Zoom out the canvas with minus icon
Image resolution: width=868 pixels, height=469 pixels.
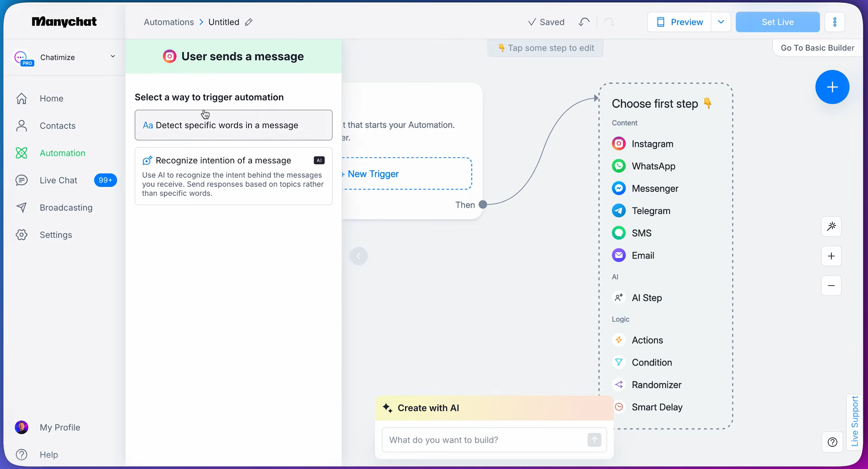[831, 286]
